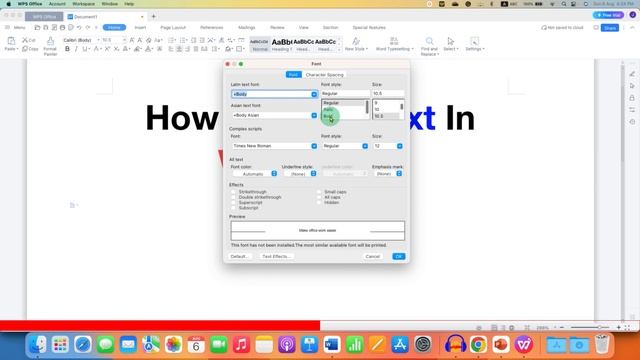
Task: Open the Underline style dropdown
Action: pos(300,174)
